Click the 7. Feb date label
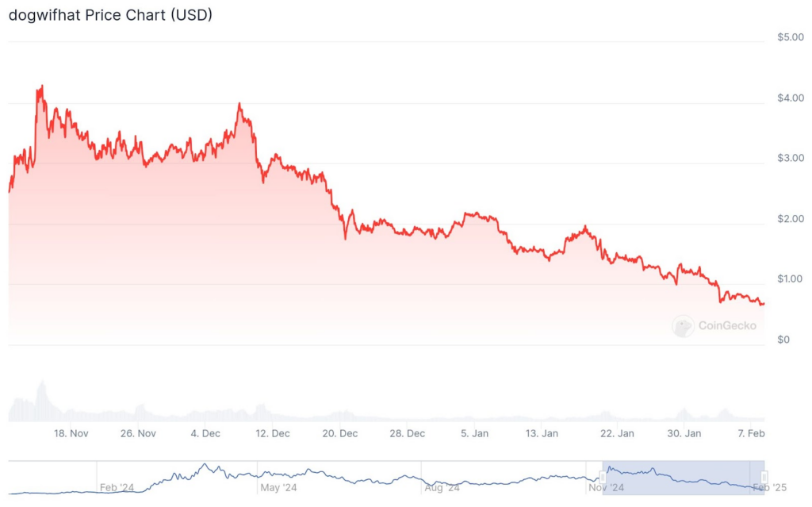 (x=751, y=433)
